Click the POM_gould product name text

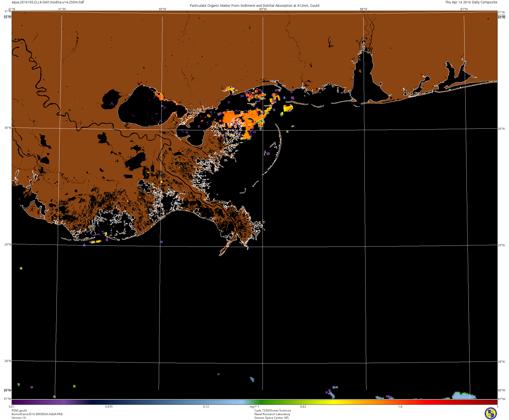pos(19,411)
